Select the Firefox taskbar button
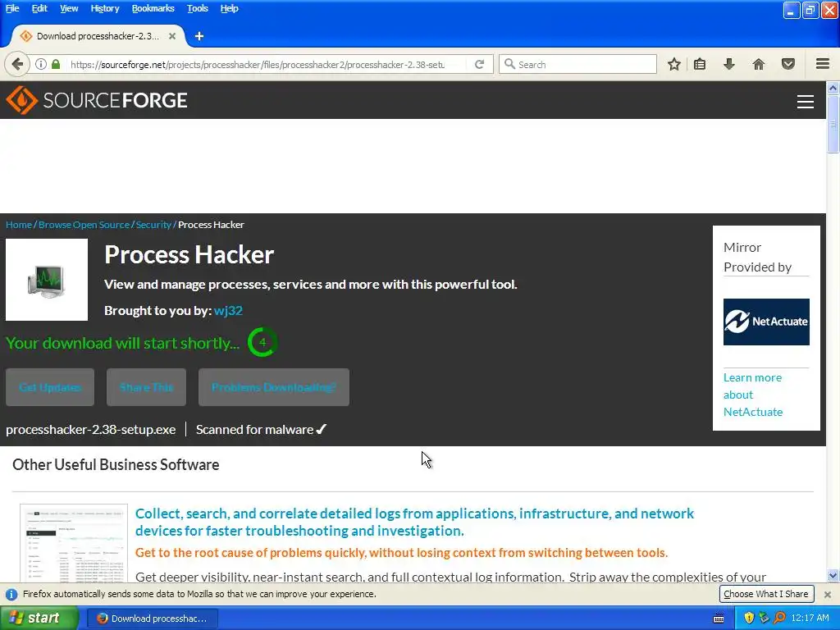The image size is (840, 630). click(153, 619)
